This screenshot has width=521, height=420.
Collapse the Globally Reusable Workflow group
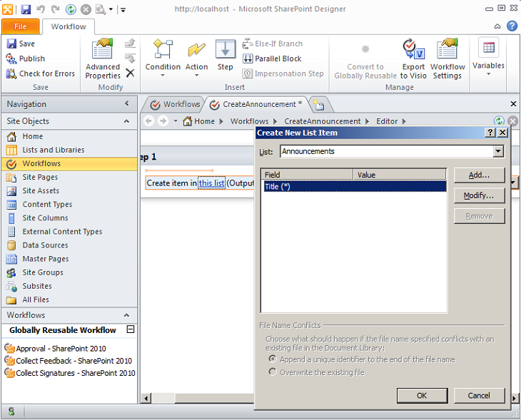(x=131, y=329)
